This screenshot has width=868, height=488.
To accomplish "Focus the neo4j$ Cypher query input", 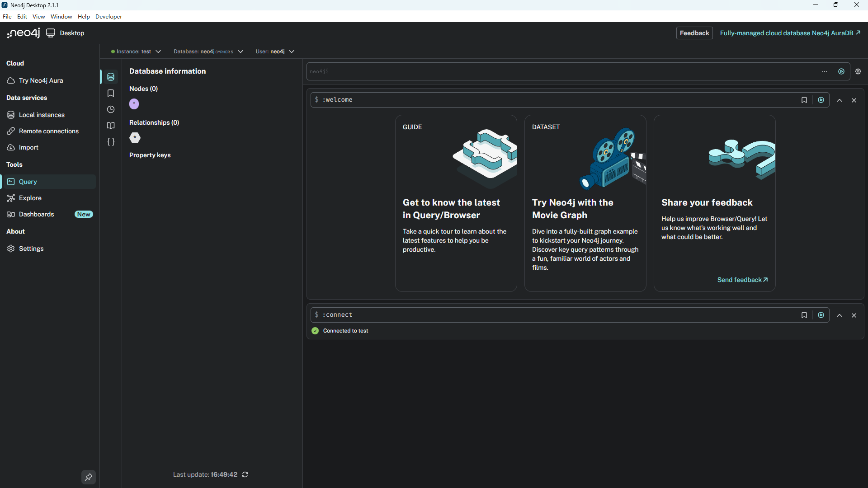I will 561,71.
